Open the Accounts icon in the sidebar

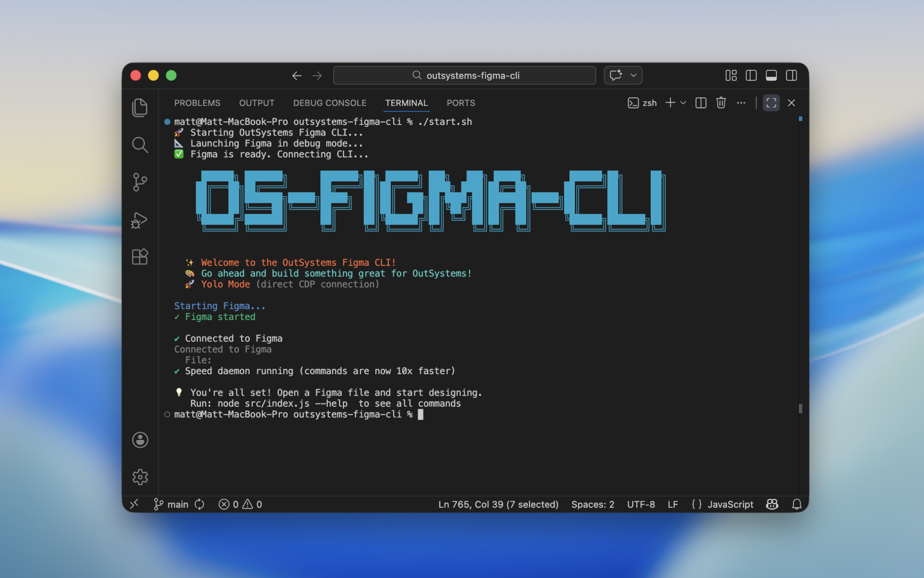coord(140,440)
